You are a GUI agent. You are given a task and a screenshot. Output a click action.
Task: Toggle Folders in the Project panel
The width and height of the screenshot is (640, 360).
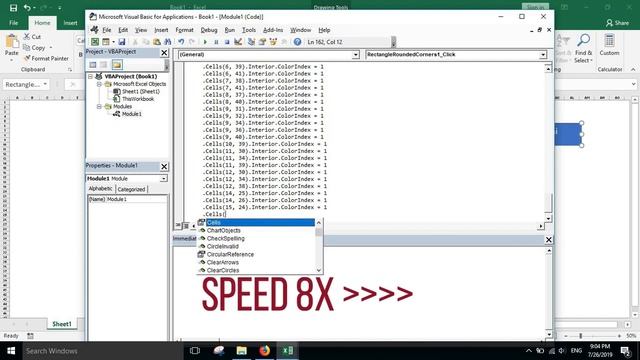(117, 65)
